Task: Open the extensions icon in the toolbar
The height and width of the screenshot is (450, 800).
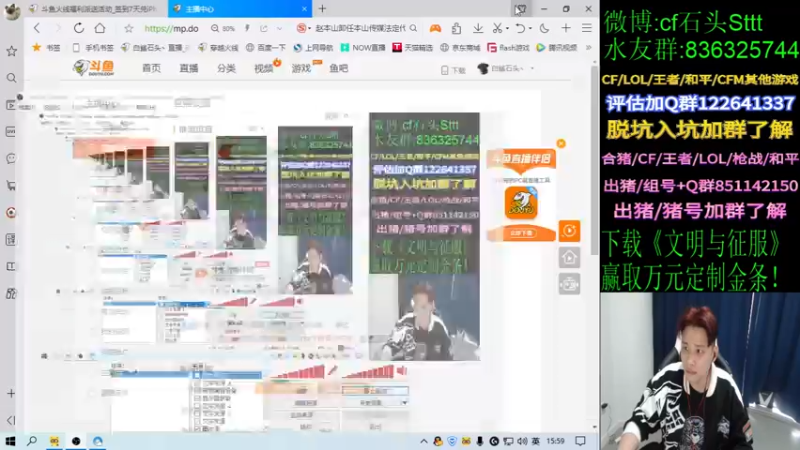Action: coord(457,29)
